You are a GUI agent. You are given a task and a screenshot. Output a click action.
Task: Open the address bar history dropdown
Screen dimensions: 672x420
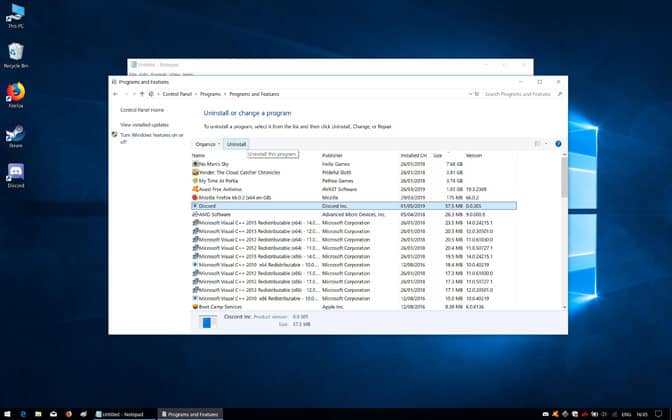[470, 94]
